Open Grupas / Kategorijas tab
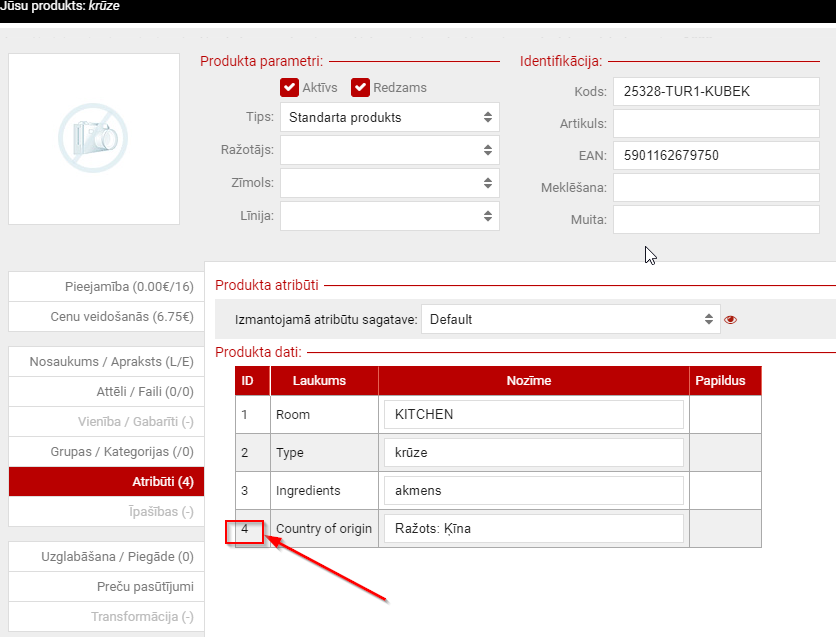Screen dimensions: 836x637 pos(106,451)
